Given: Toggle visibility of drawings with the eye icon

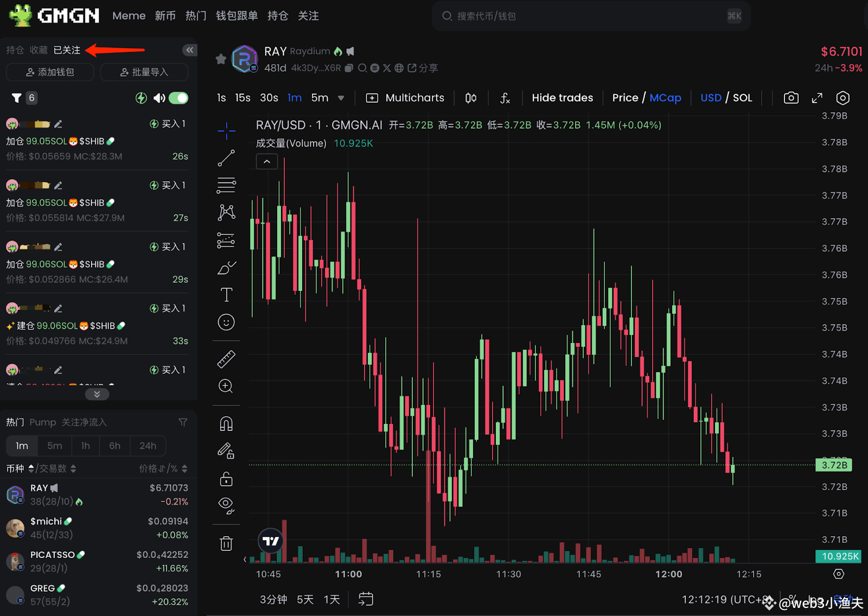Looking at the screenshot, I should click(226, 504).
